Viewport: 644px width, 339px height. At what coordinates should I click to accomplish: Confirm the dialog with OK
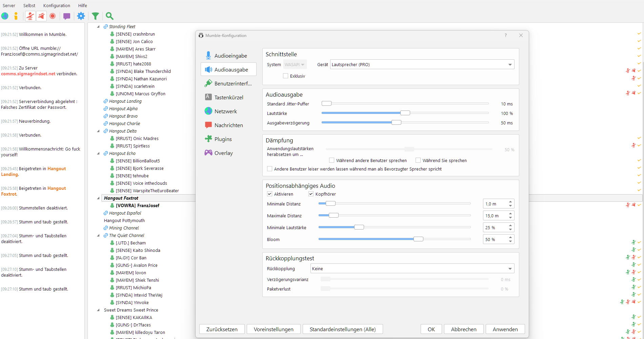pos(431,329)
